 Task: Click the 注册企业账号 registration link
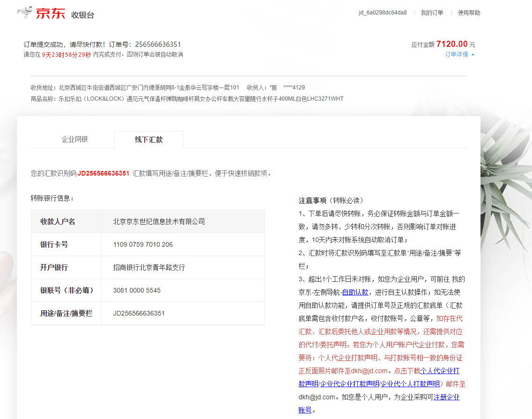click(446, 397)
